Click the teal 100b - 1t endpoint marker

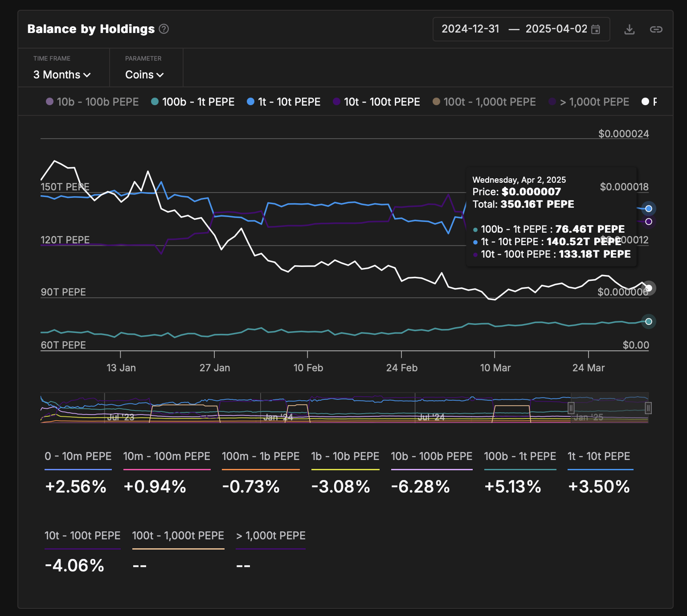[649, 321]
